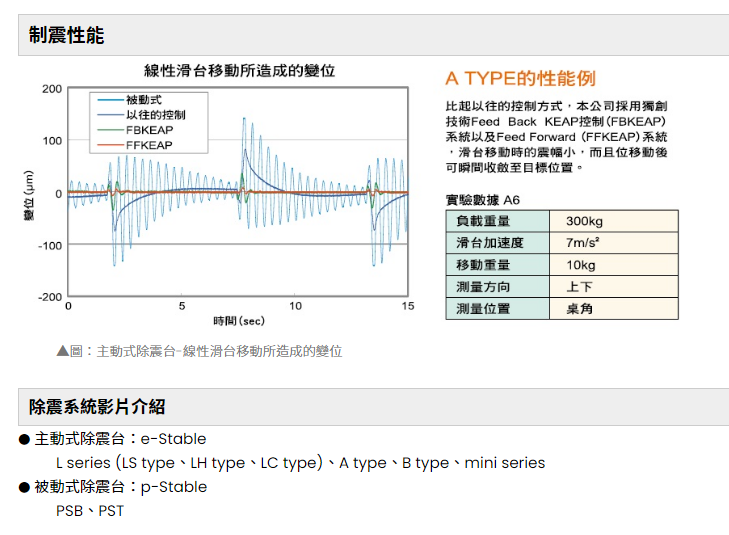Screen dimensions: 729x535
Task: Click the A TYPE的性能例 orange heading
Action: pyautogui.click(x=520, y=78)
